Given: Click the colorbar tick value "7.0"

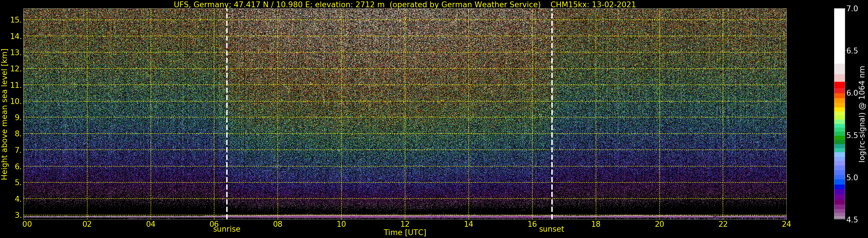Looking at the screenshot, I should point(852,9).
